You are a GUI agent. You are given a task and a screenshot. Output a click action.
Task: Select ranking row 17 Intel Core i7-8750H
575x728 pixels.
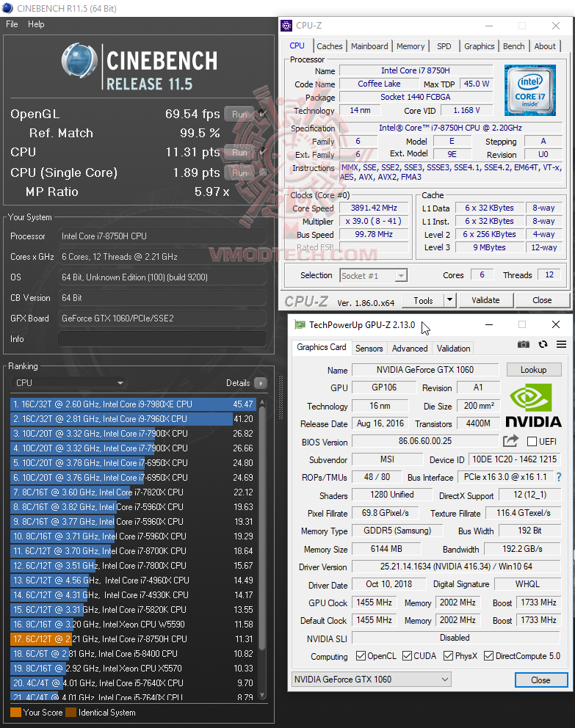click(x=133, y=639)
